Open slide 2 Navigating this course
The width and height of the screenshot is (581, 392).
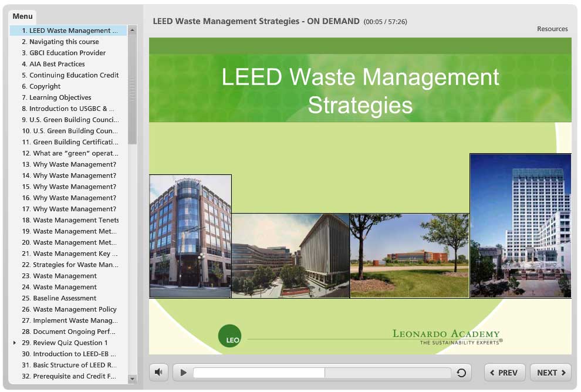pyautogui.click(x=68, y=42)
